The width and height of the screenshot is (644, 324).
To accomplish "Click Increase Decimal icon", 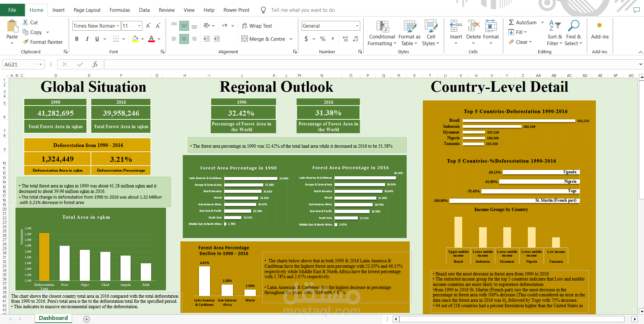I will [345, 39].
